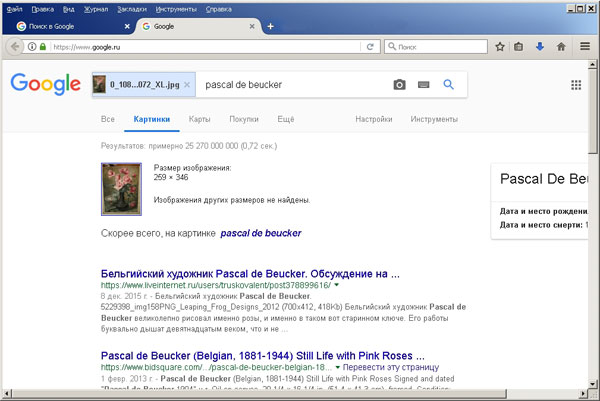Expand the dropdown arrow next to the liveinternet.ru URL
The height and width of the screenshot is (401, 600).
point(336,285)
